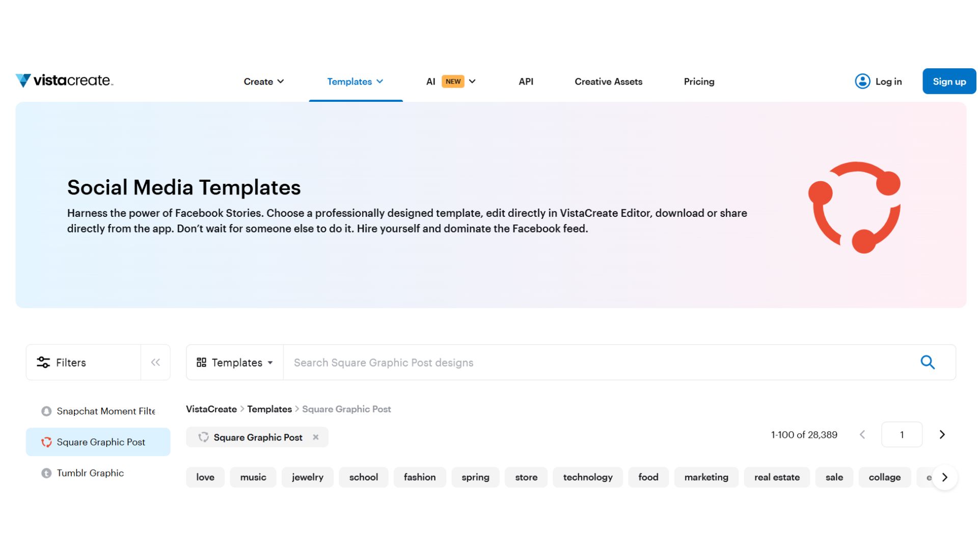Click the Snapchat icon in sidebar
Viewport: 978px width, 560px height.
tap(46, 411)
